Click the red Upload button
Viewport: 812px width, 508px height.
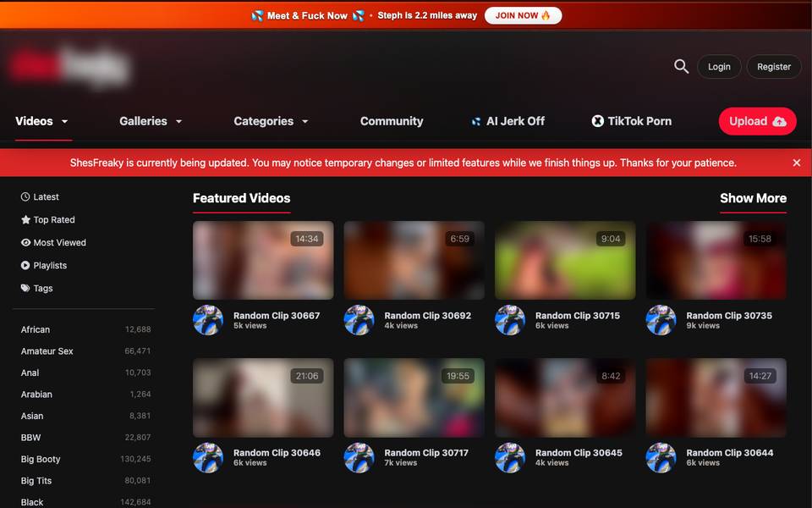point(757,121)
